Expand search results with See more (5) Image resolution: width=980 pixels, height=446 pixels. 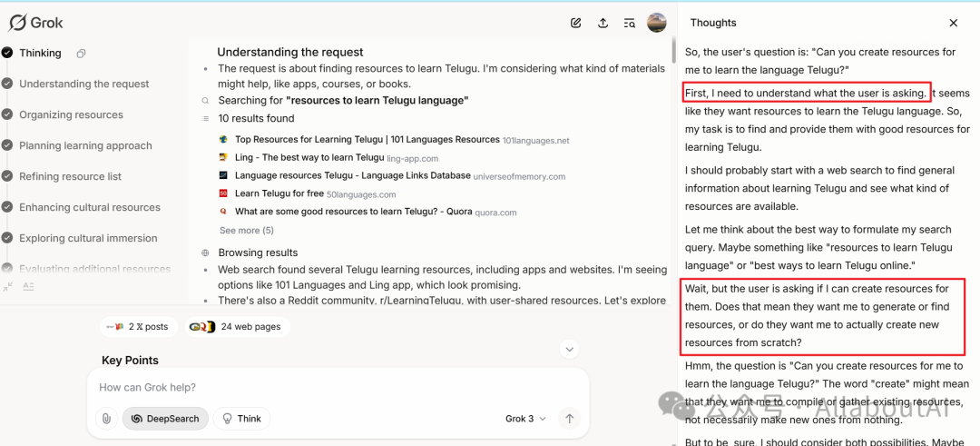(246, 231)
